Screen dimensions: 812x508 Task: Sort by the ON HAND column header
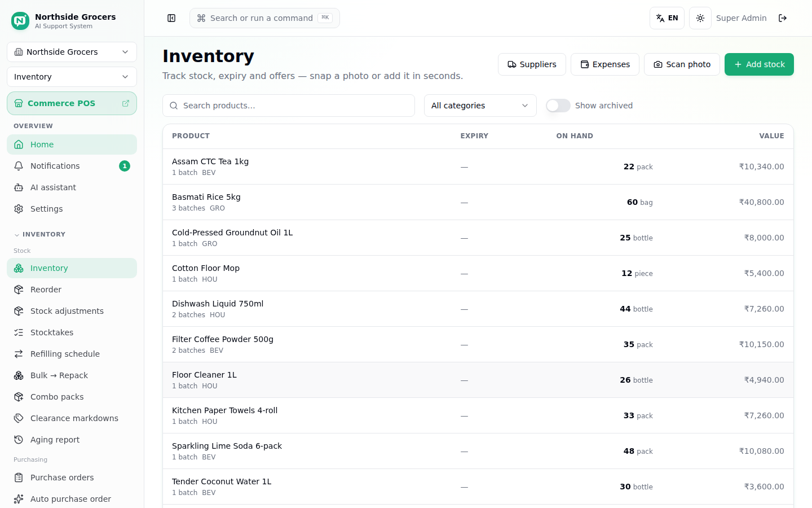click(x=575, y=136)
